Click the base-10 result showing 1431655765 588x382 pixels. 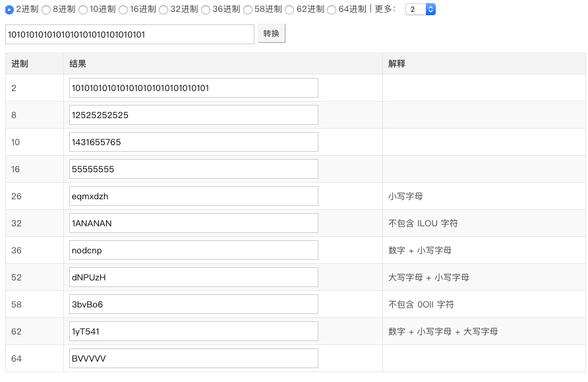click(x=193, y=141)
